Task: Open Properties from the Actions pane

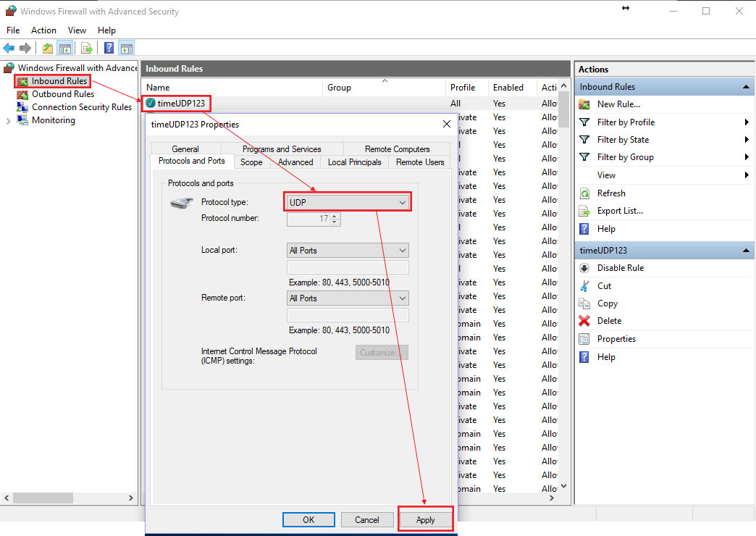Action: point(616,339)
